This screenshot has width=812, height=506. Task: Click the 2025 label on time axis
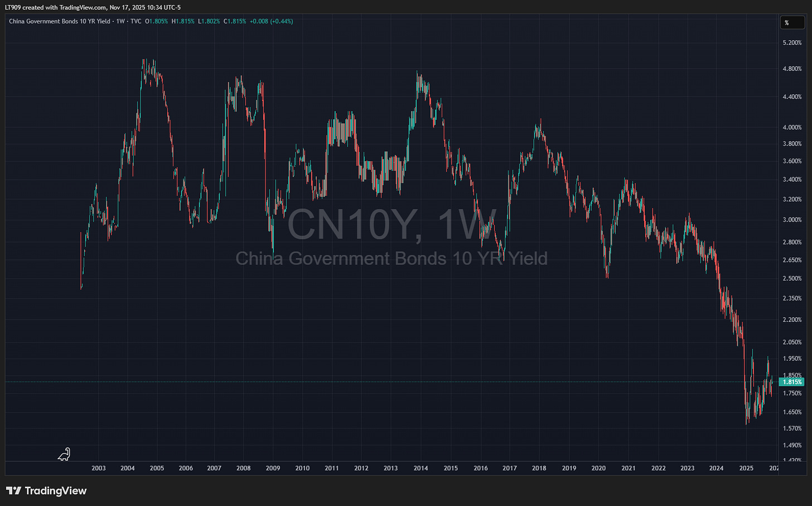[746, 468]
